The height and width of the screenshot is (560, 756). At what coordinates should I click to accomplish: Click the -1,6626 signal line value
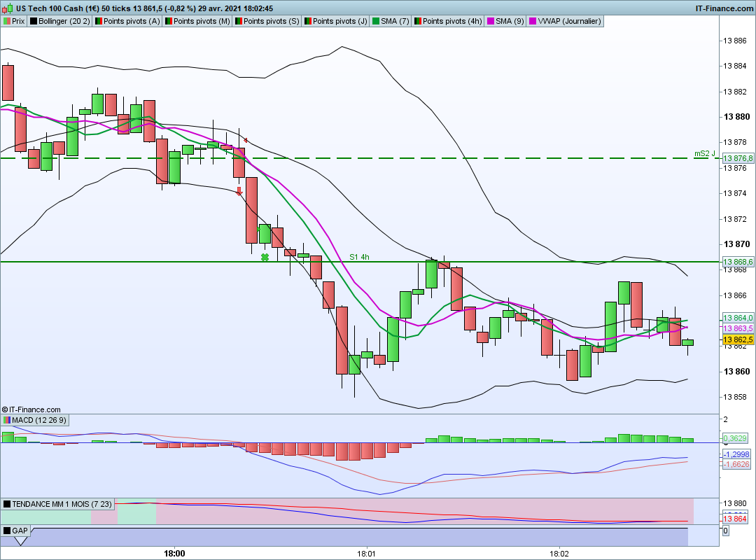point(736,464)
